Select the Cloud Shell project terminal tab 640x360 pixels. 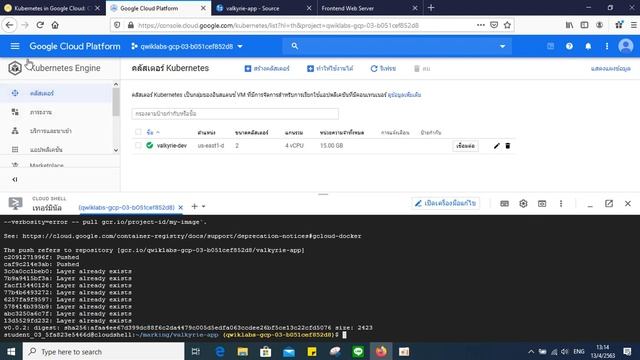point(127,207)
